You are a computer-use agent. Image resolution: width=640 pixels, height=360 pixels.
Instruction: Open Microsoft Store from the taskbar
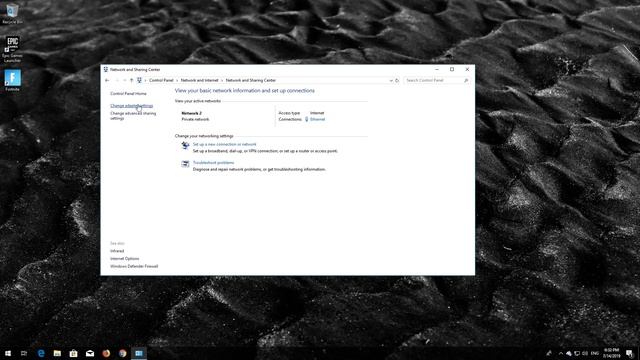coord(73,353)
